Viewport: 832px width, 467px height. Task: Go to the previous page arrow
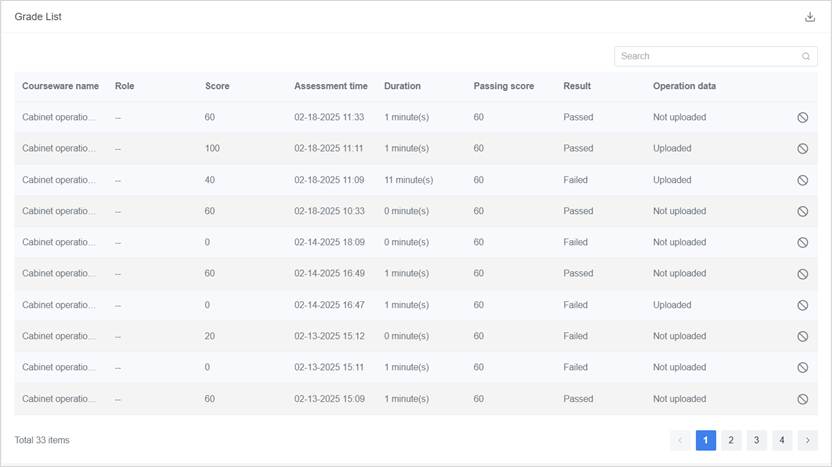[680, 440]
